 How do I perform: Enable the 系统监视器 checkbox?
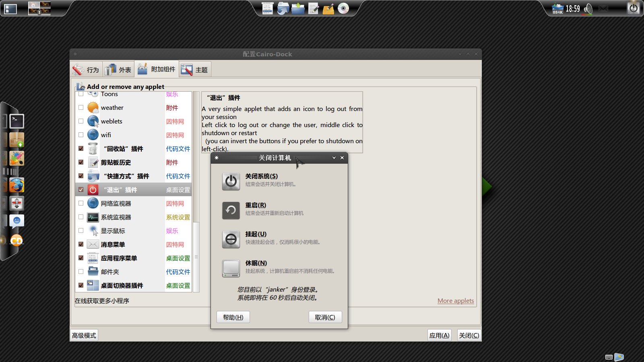81,217
